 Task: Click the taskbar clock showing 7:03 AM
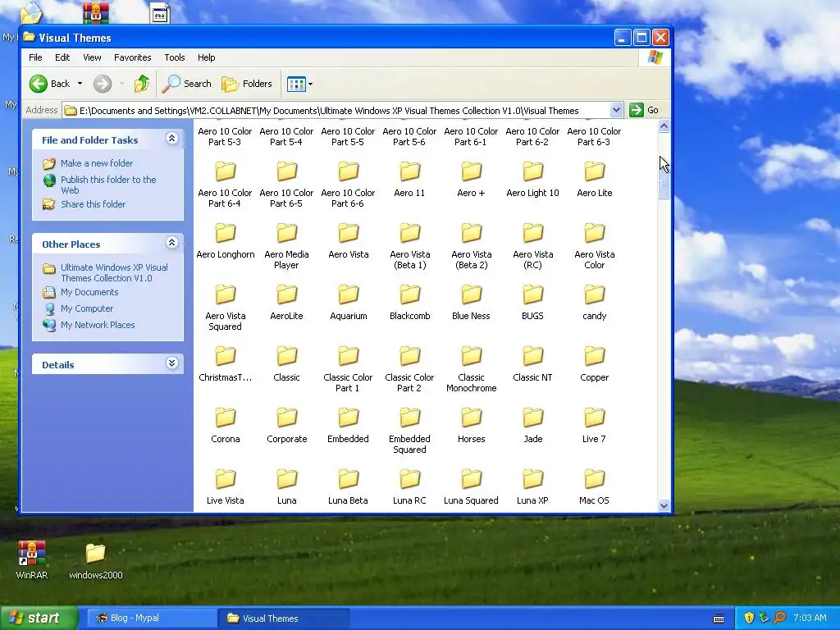pyautogui.click(x=810, y=618)
